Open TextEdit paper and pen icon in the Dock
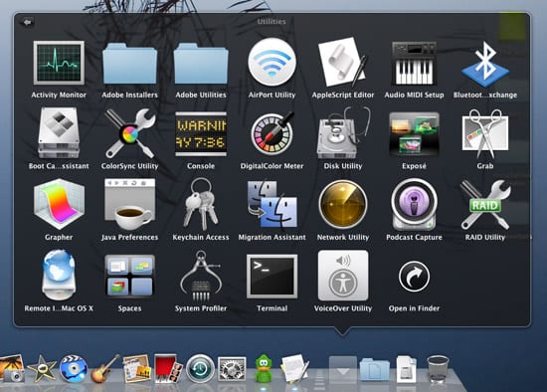Screen dimensions: 547x392 pyautogui.click(x=295, y=368)
